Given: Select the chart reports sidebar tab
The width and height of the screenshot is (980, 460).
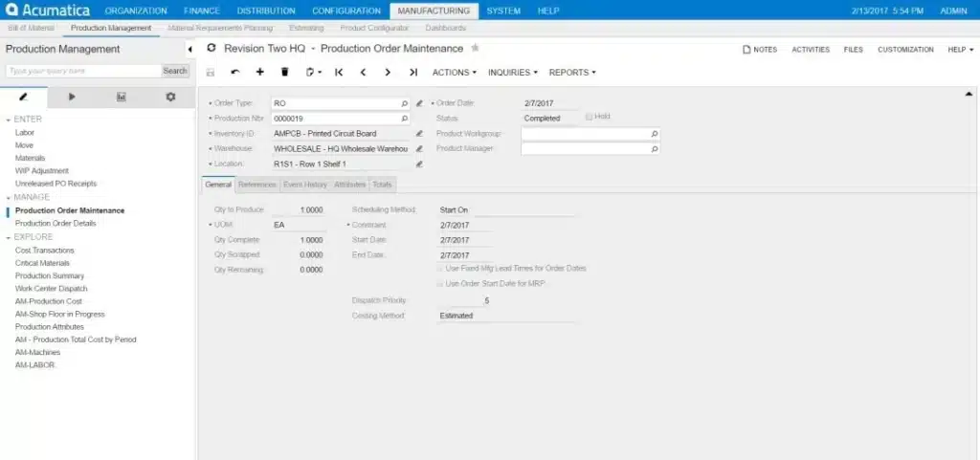Looking at the screenshot, I should (x=122, y=98).
